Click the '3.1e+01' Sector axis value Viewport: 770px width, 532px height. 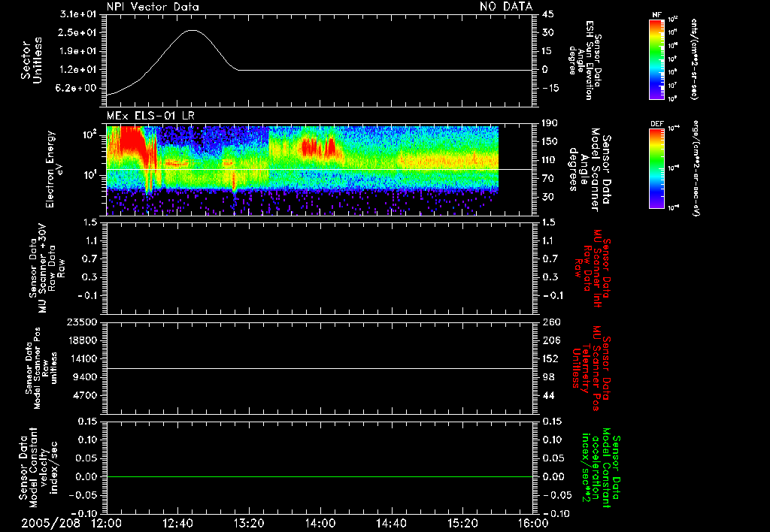78,14
